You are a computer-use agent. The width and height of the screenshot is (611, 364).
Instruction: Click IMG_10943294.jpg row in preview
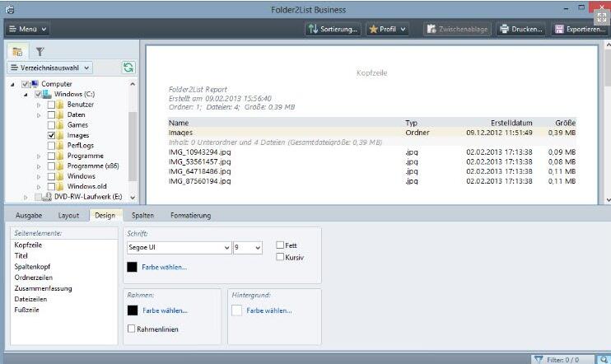[x=371, y=152]
